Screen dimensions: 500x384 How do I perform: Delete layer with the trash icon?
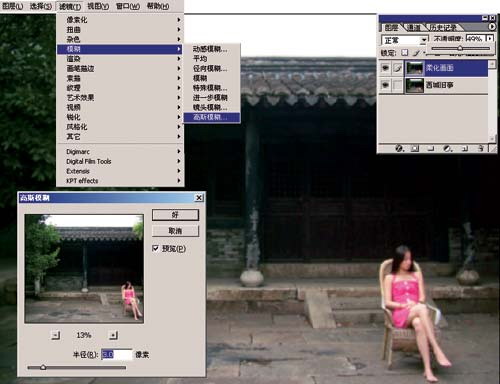coord(481,148)
